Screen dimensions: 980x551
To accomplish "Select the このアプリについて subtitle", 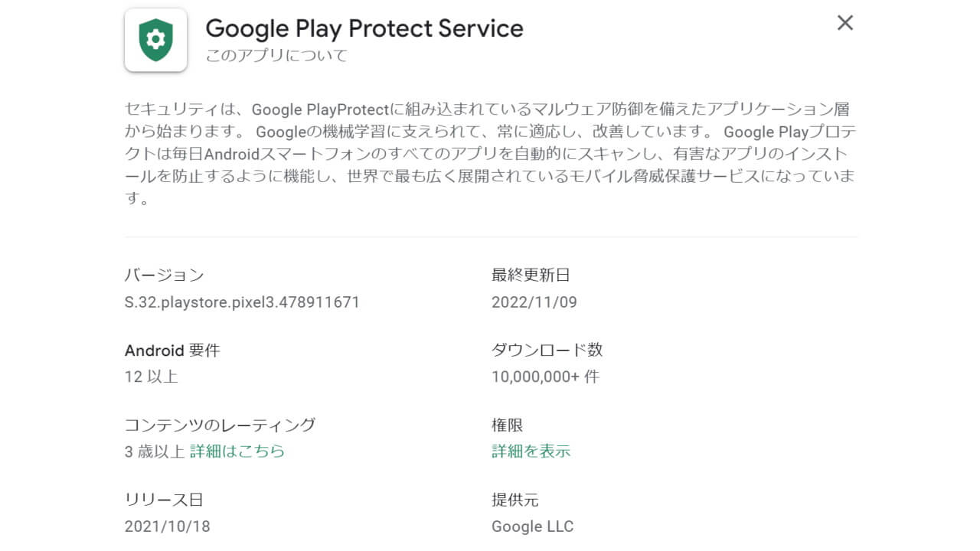I will (x=276, y=55).
